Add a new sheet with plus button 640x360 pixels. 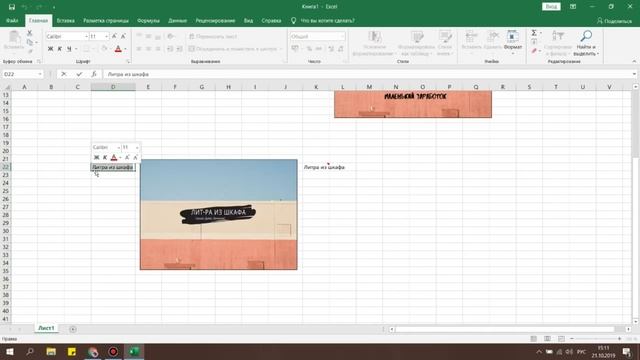click(x=73, y=329)
